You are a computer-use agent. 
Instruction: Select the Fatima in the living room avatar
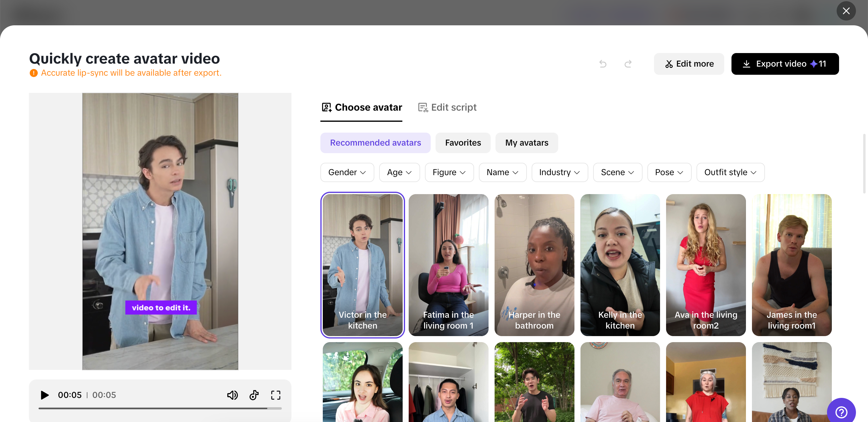click(x=448, y=265)
